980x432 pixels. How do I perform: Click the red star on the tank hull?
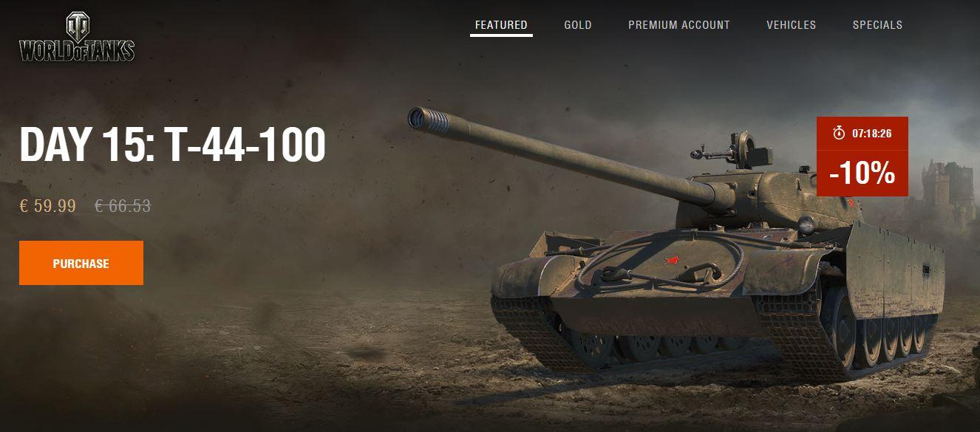coord(672,259)
